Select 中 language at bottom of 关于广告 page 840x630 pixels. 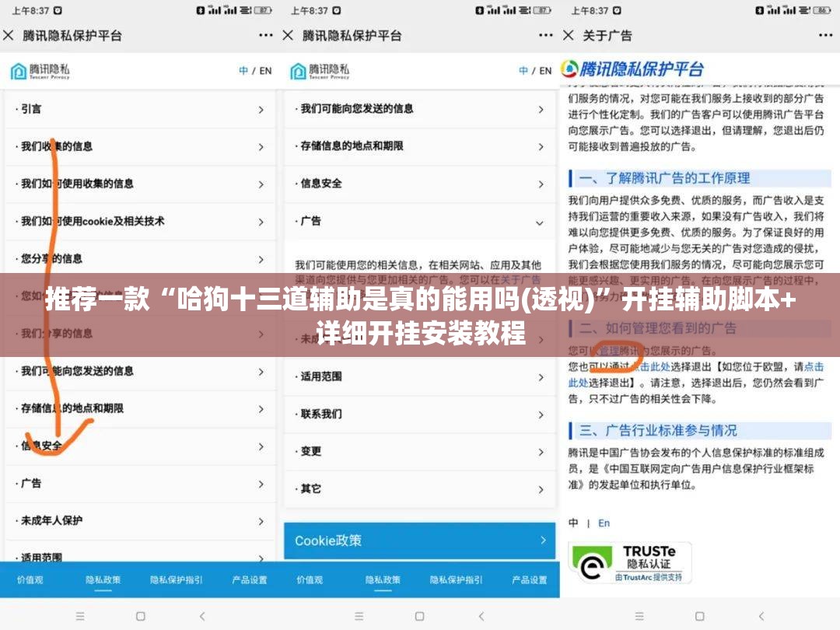[x=573, y=523]
